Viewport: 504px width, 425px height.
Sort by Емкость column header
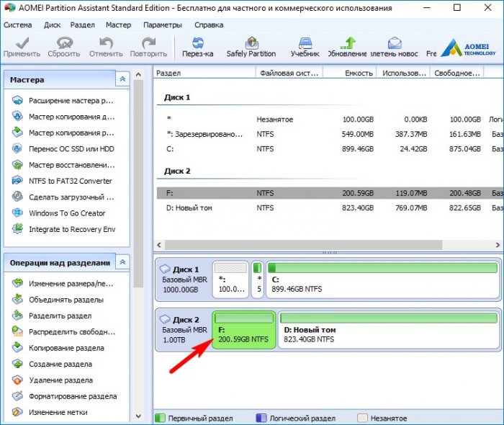[350, 73]
